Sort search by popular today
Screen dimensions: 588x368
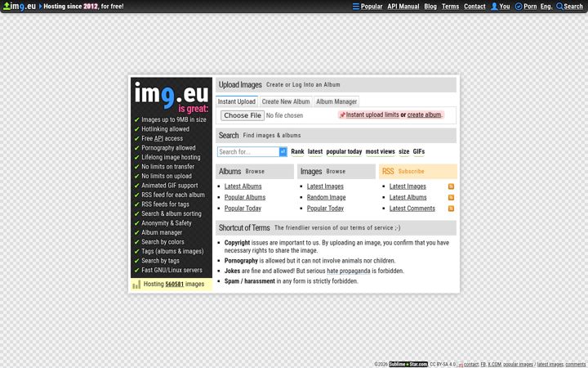pyautogui.click(x=344, y=152)
